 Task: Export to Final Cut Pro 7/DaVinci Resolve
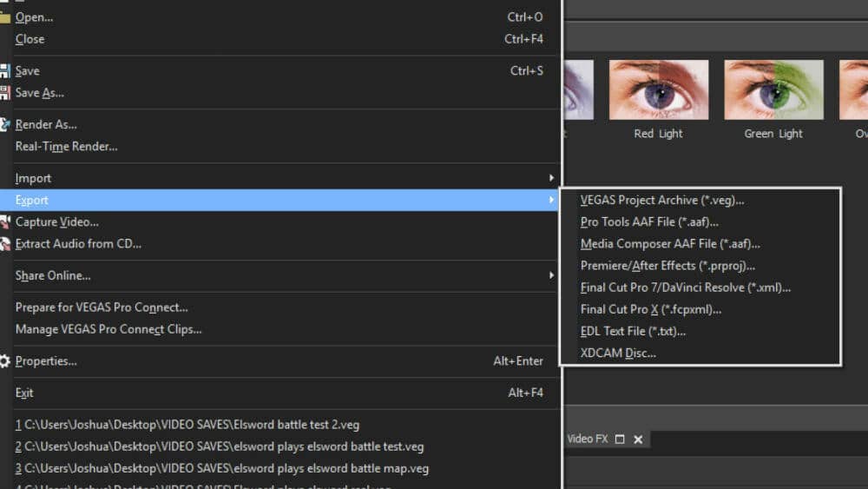pos(700,288)
